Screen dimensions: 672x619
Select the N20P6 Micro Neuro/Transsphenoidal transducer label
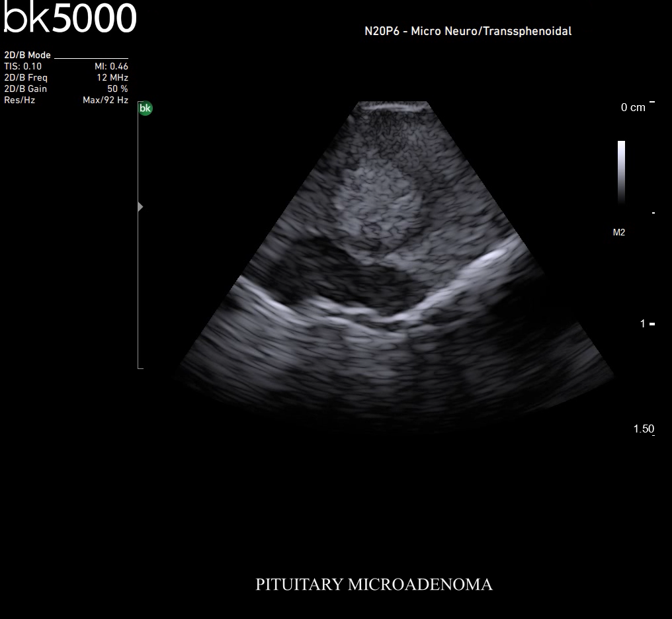click(468, 31)
